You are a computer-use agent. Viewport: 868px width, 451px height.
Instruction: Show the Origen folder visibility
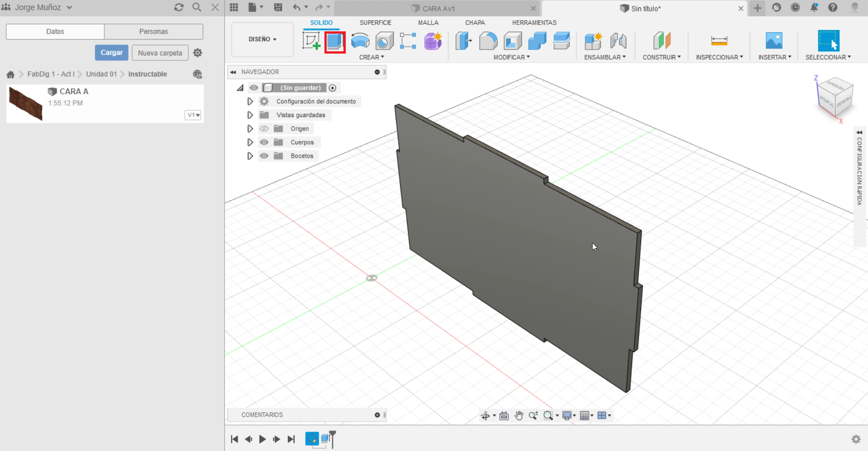tap(264, 129)
